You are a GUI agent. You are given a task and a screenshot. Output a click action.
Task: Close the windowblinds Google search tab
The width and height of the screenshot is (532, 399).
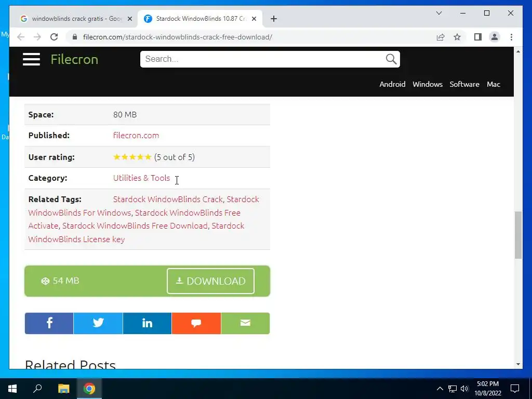click(x=129, y=19)
